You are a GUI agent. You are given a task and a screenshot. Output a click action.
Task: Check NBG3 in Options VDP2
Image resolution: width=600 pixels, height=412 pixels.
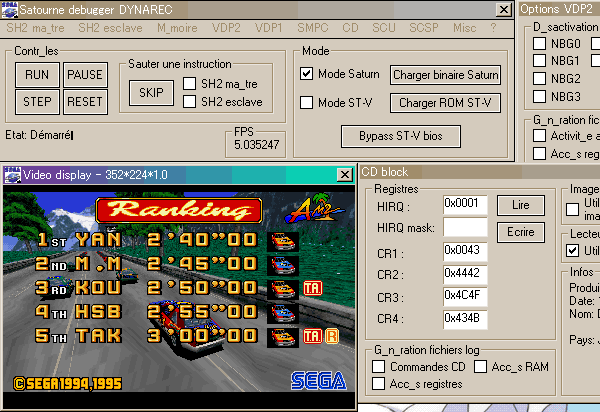[x=540, y=96]
